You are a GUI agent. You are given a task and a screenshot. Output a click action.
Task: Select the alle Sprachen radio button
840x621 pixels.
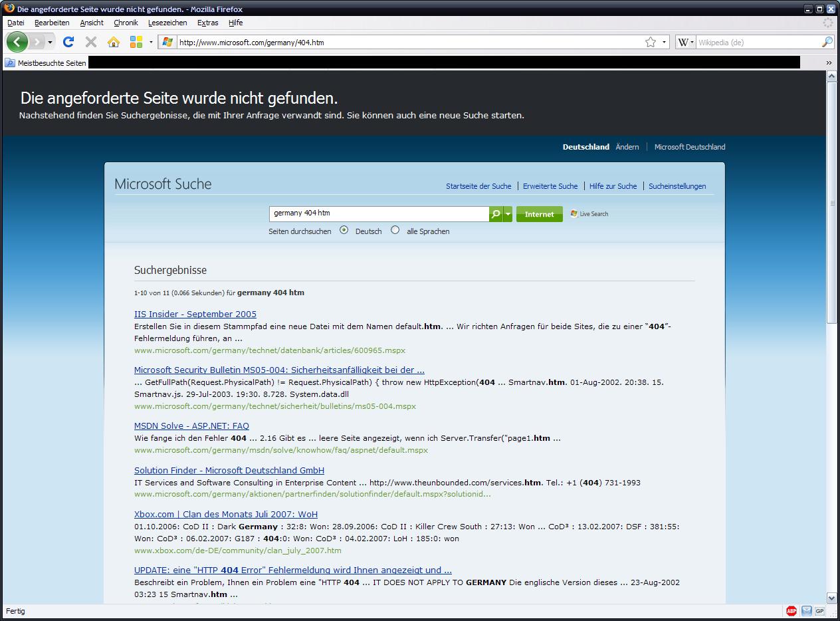pos(395,230)
